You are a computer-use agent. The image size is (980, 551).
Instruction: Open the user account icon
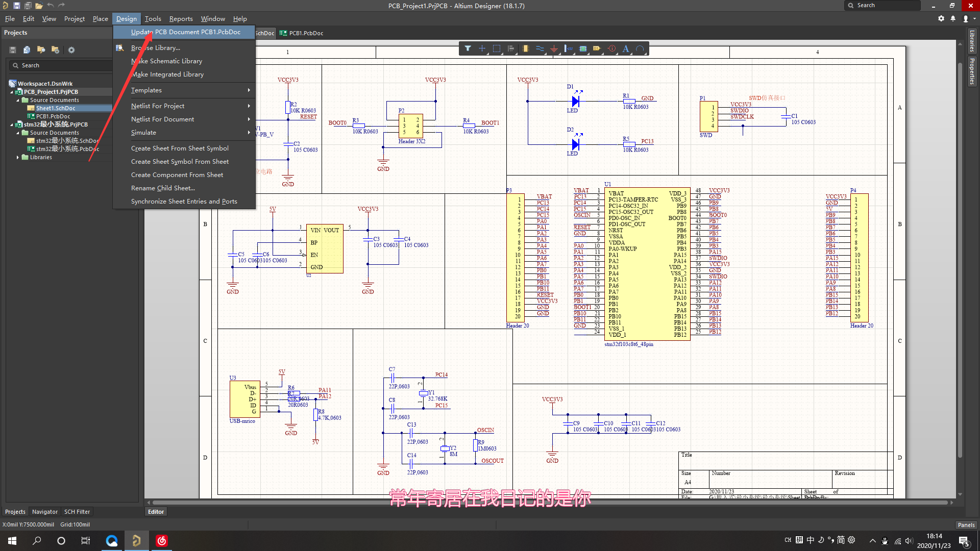pos(966,18)
